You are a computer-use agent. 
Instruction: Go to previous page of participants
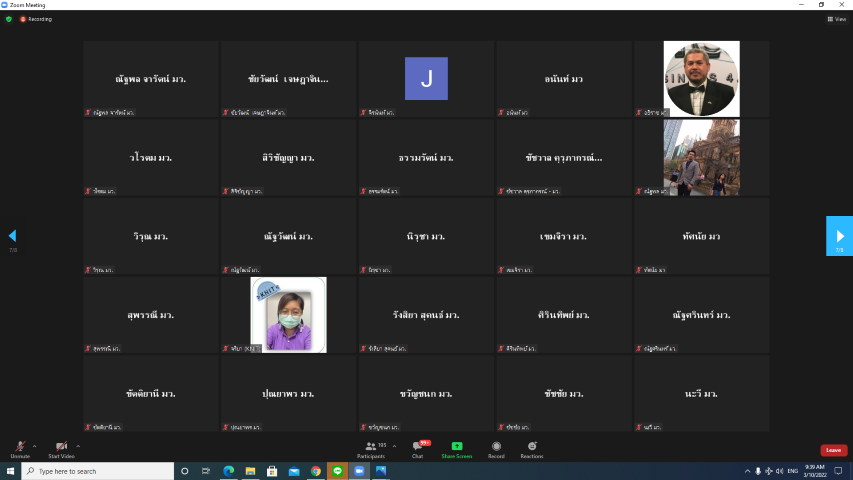coord(12,236)
